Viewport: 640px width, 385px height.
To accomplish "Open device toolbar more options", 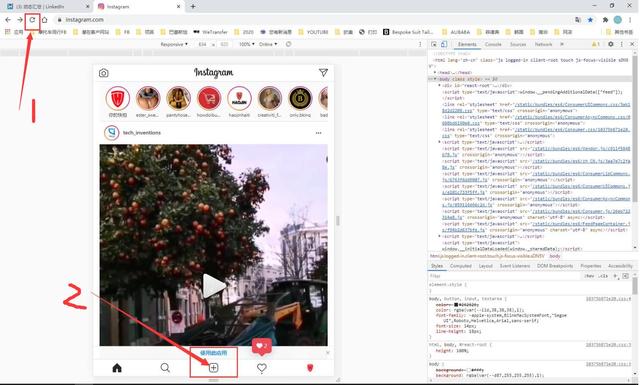I will tap(420, 44).
